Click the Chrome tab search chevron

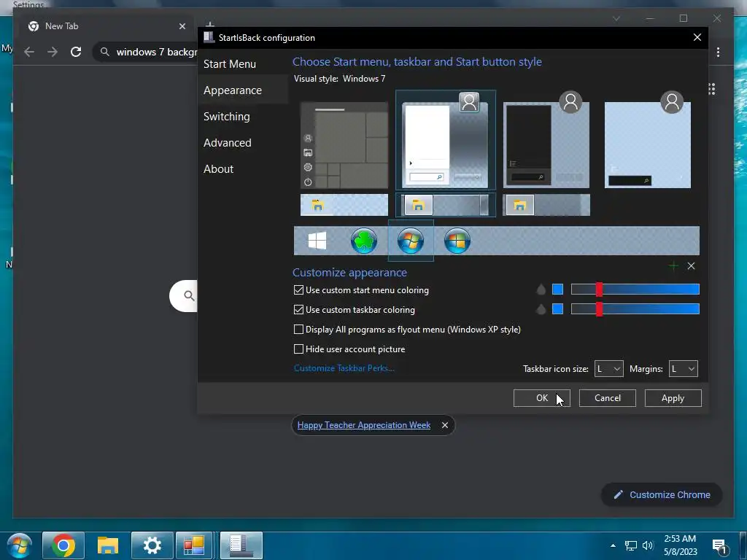[x=616, y=18]
